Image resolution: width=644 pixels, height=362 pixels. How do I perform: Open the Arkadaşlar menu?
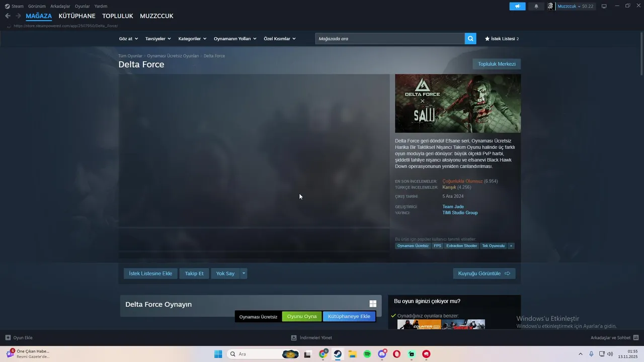pyautogui.click(x=60, y=6)
